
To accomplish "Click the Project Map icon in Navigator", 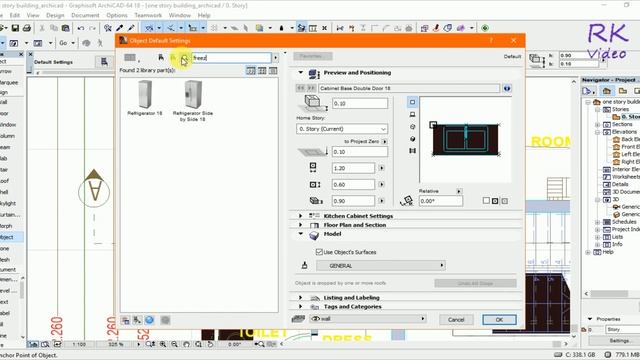I will 607,91.
